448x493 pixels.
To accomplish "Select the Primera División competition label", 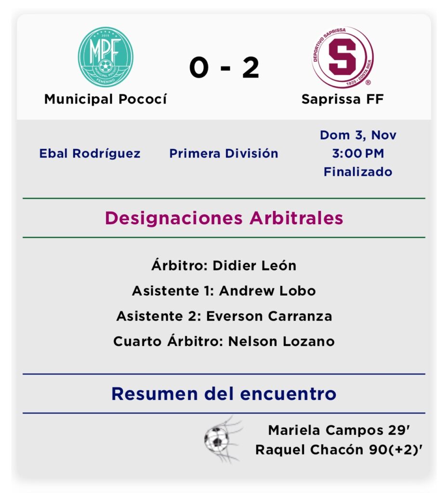I will (224, 154).
